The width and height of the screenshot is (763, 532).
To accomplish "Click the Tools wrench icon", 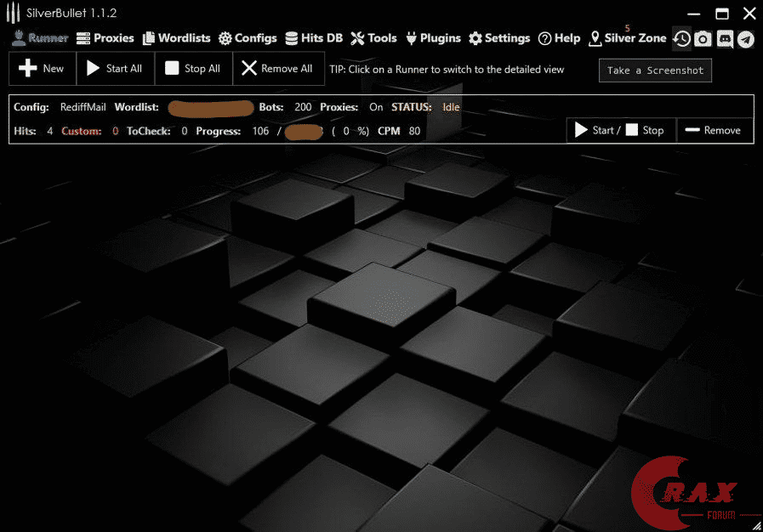I will tap(357, 38).
